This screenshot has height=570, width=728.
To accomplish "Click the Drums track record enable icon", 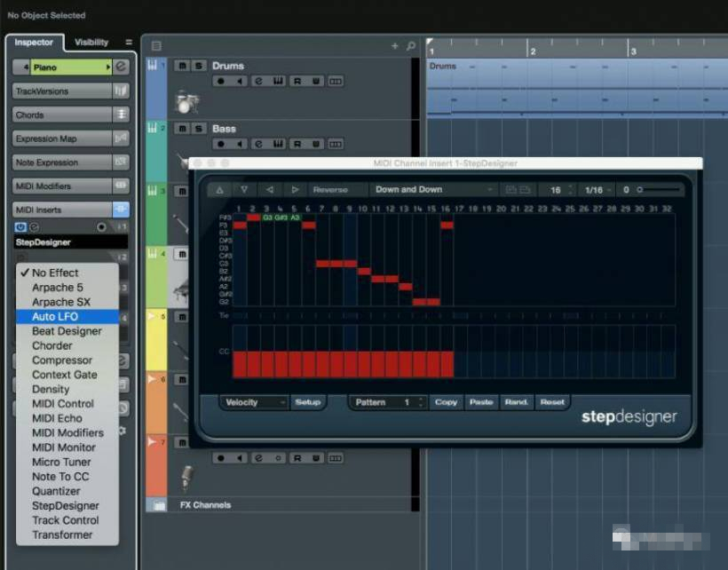I will (x=220, y=82).
